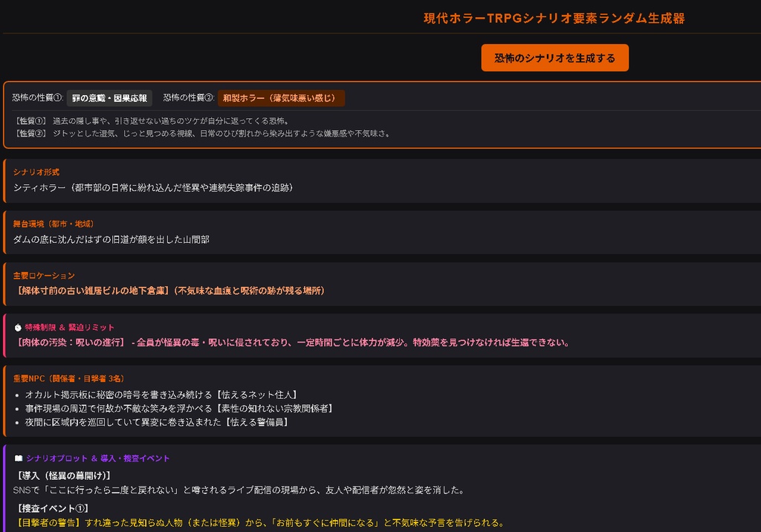This screenshot has width=761, height=532.
Task: Click the 怯える警備員 NPC line
Action: click(157, 422)
